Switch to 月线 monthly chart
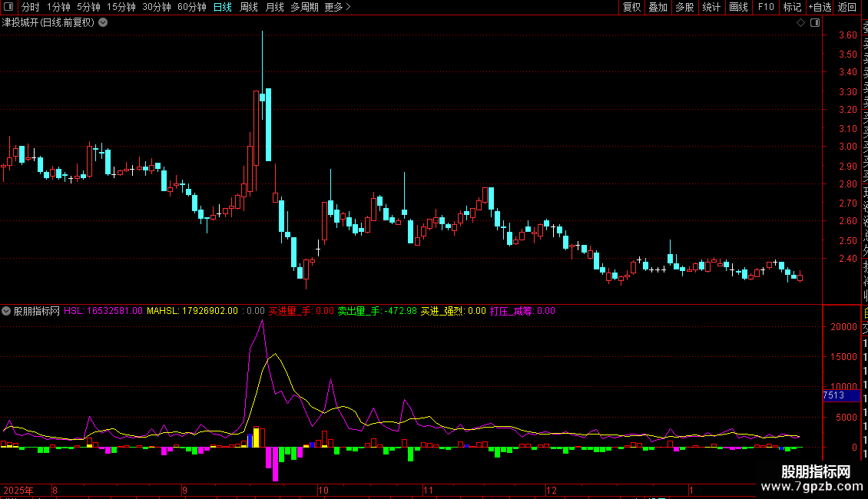Viewport: 868px width, 499px height. tap(274, 7)
